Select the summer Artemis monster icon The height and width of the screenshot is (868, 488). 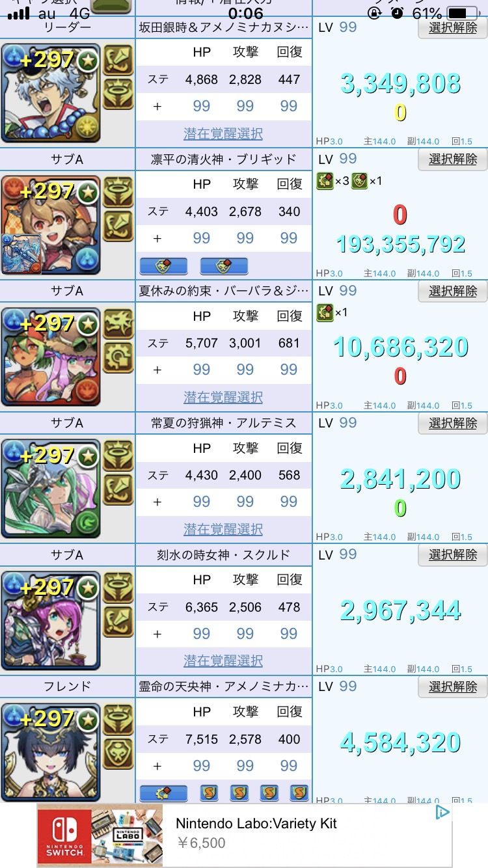coord(51,489)
